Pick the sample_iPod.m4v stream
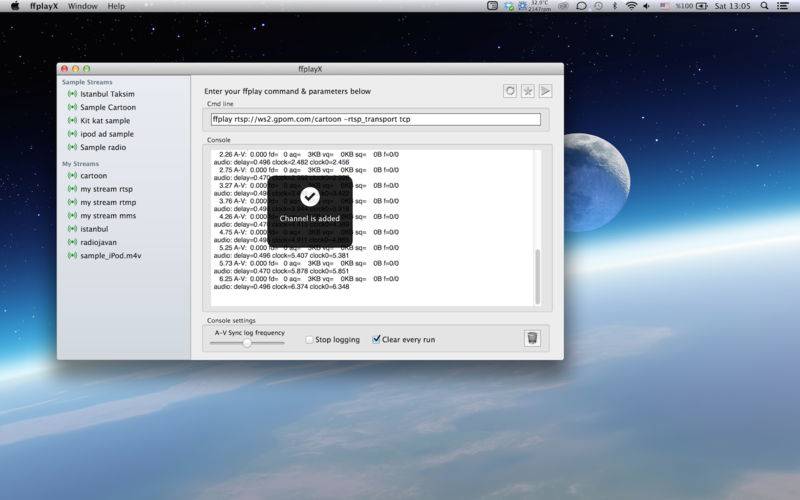The height and width of the screenshot is (500, 800). point(111,255)
